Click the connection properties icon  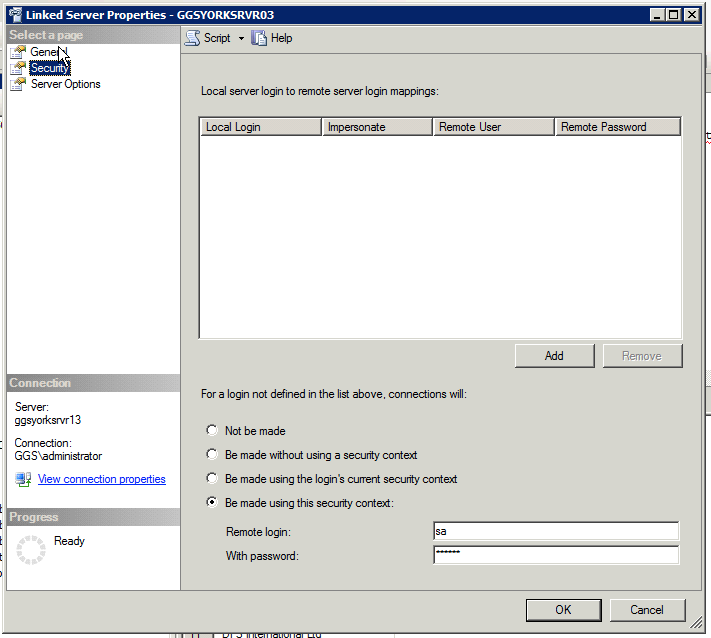click(23, 479)
